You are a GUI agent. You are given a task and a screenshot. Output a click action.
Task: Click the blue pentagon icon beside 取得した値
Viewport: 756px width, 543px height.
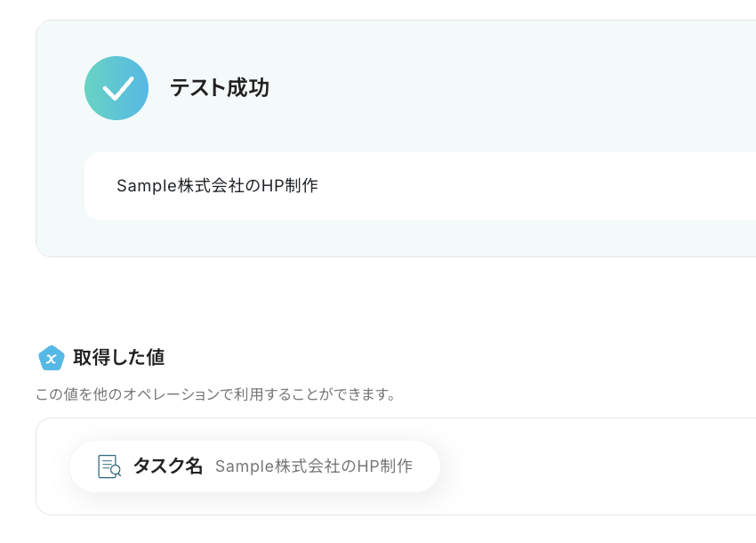coord(52,358)
